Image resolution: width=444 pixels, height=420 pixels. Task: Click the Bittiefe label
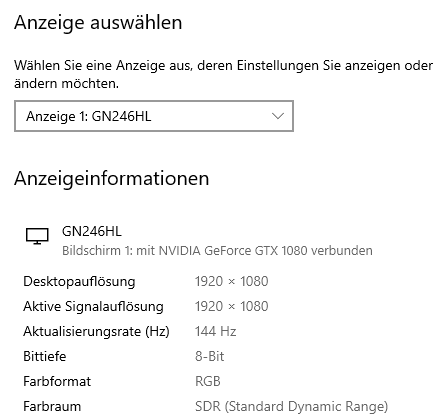(45, 356)
